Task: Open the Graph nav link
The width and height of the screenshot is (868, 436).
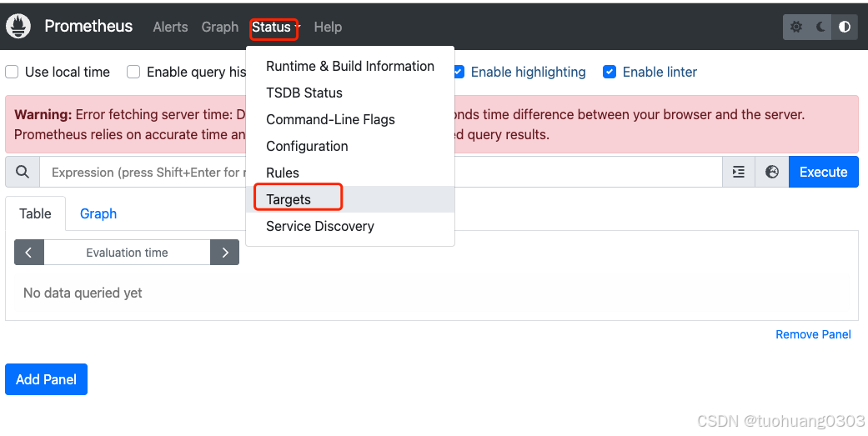Action: click(220, 28)
